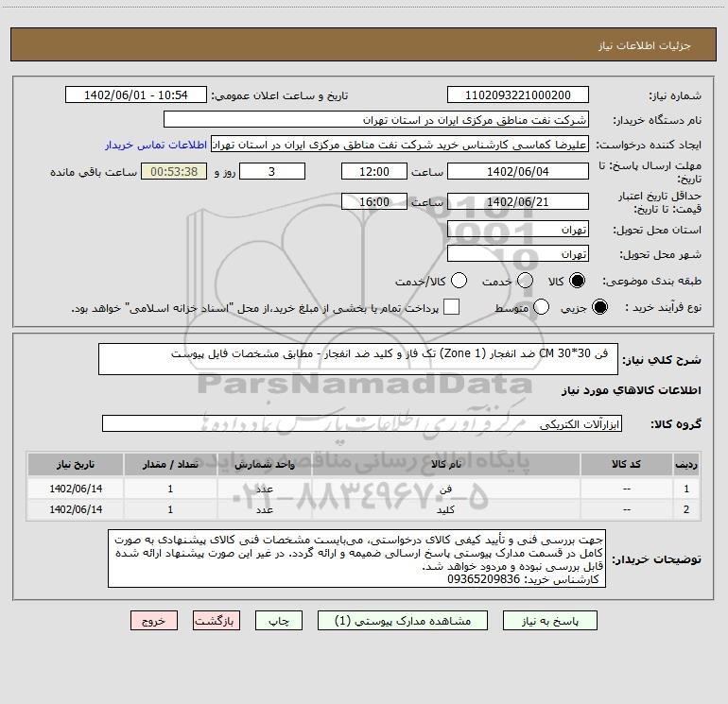Click announcement date field 1402/06/01 - 10:54

(136, 95)
